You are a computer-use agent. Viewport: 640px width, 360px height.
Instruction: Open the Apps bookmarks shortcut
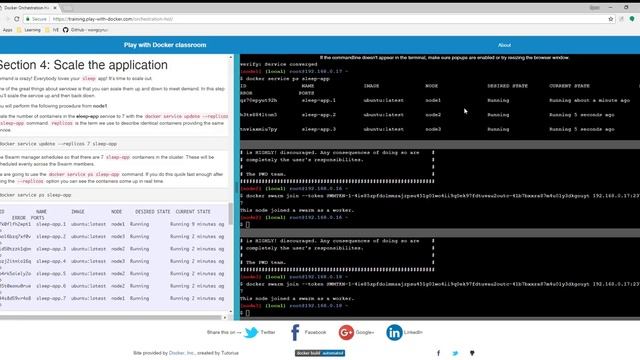pyautogui.click(x=7, y=30)
